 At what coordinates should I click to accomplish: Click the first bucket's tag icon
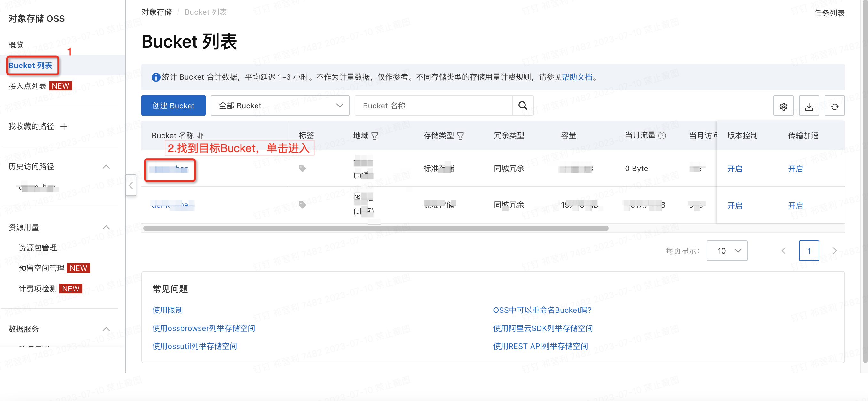302,168
